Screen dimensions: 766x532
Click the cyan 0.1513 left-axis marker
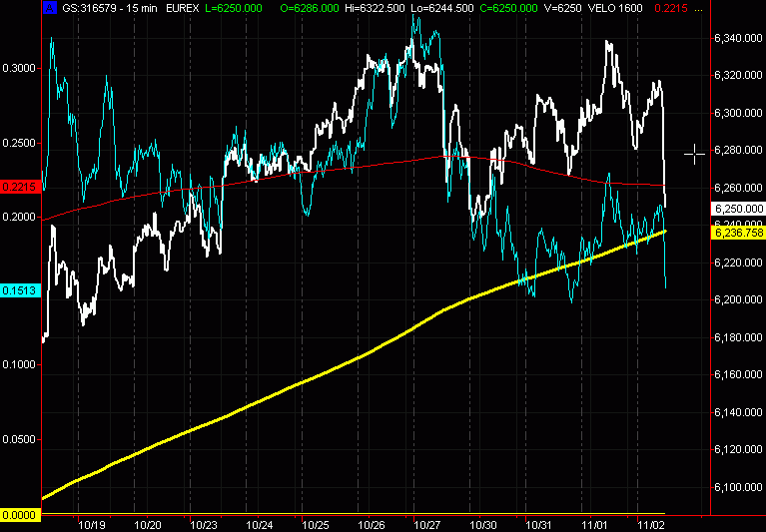click(20, 290)
